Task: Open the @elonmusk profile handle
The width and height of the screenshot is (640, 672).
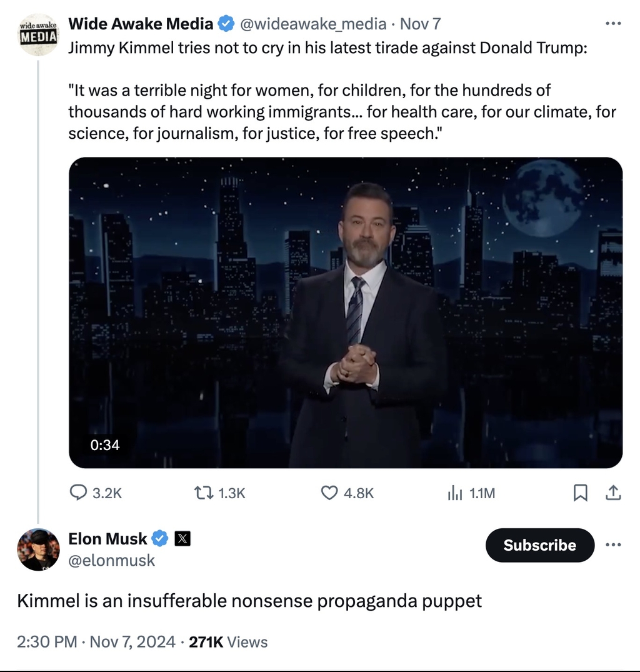Action: pos(111,561)
